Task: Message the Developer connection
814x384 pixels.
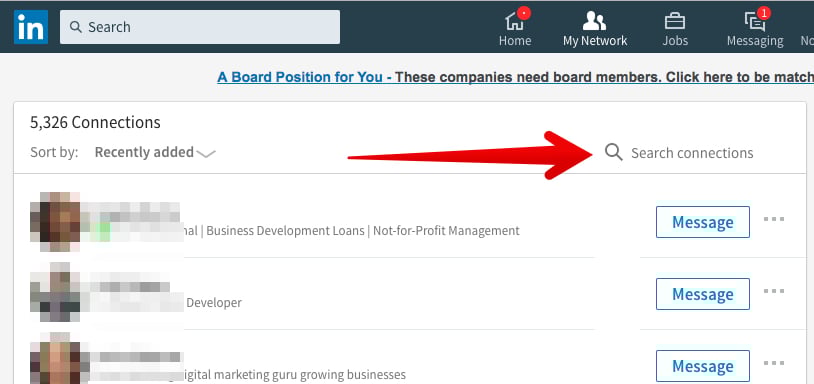Action: (x=702, y=294)
